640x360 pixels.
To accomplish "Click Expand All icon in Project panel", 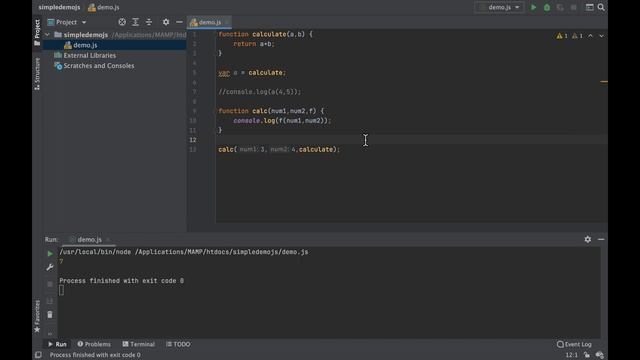I will click(x=136, y=22).
